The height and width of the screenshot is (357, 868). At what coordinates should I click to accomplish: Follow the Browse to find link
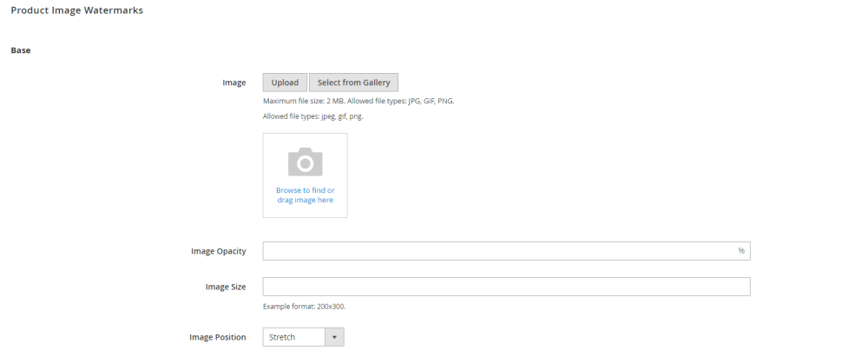click(x=305, y=190)
